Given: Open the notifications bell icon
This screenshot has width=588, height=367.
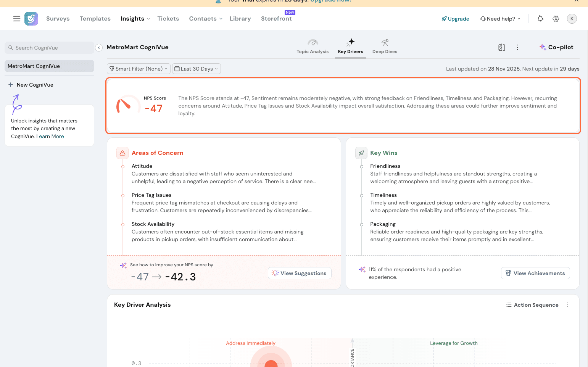Looking at the screenshot, I should coord(541,19).
